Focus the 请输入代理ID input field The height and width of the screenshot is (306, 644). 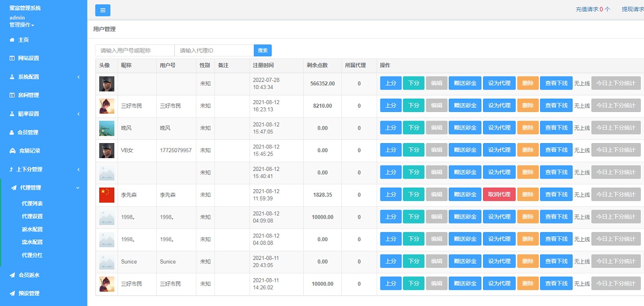pyautogui.click(x=214, y=50)
